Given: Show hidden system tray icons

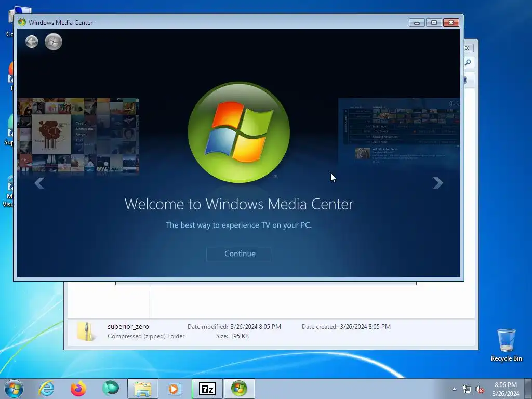Looking at the screenshot, I should (x=454, y=389).
